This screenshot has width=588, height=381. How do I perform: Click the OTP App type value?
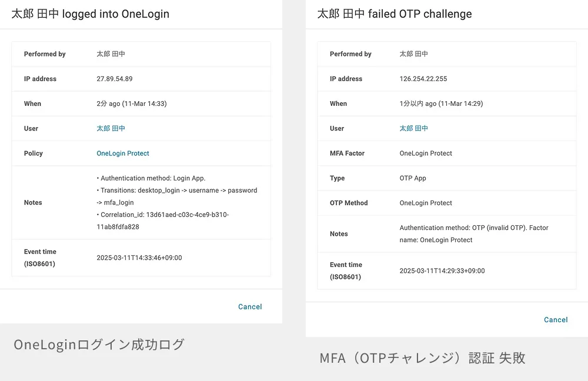point(413,178)
